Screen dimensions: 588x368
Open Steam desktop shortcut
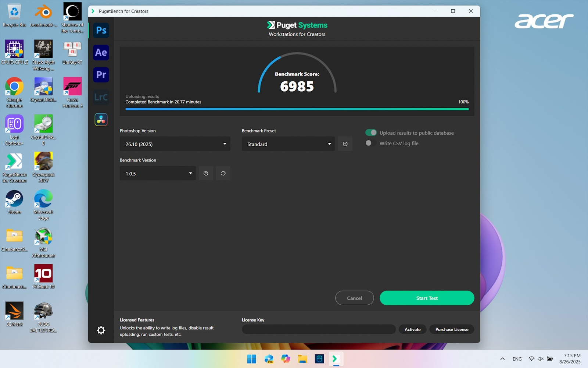pyautogui.click(x=14, y=202)
